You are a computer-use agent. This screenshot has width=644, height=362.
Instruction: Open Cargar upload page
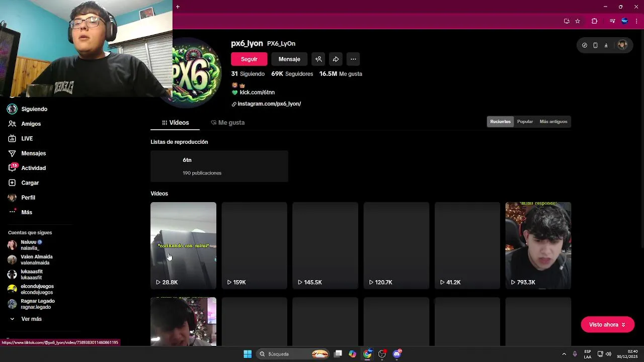[24, 183]
